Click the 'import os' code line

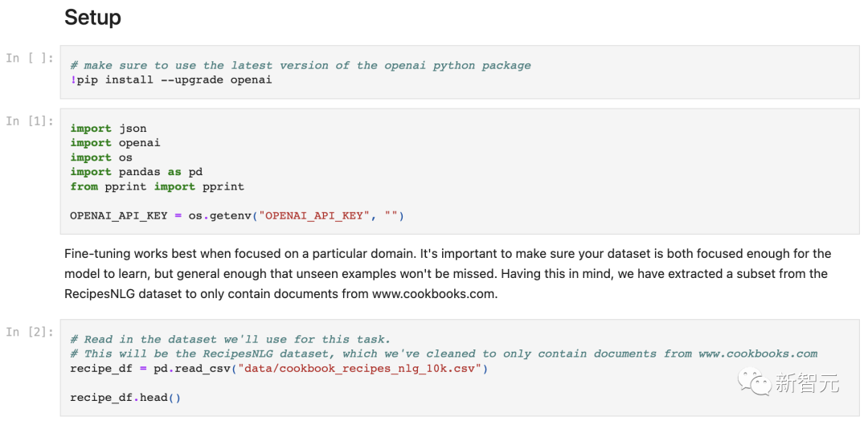pyautogui.click(x=101, y=157)
